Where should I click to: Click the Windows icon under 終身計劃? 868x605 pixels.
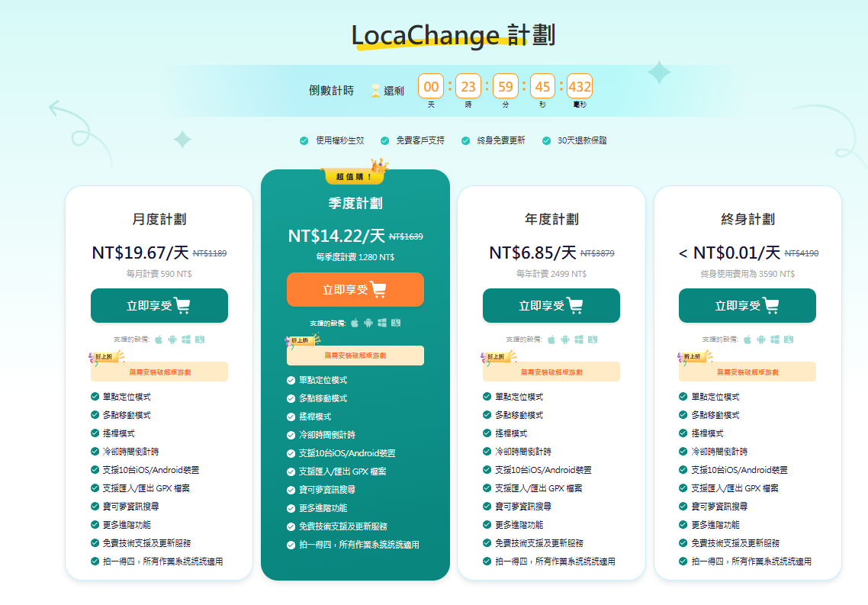pos(775,340)
